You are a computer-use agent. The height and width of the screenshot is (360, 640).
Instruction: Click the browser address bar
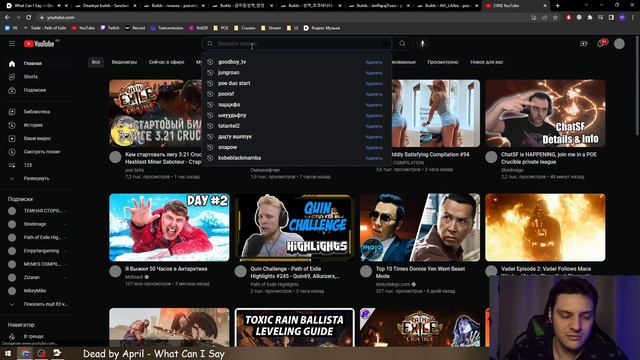point(282,18)
